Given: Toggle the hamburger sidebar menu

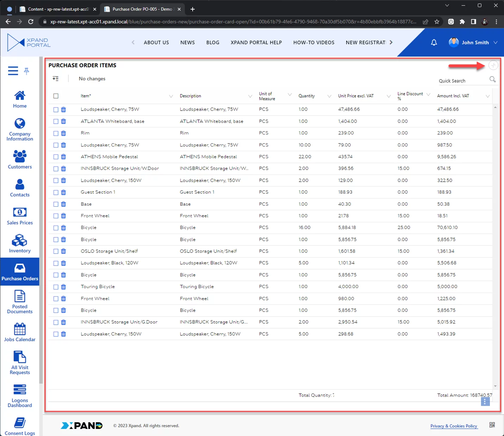Looking at the screenshot, I should pyautogui.click(x=13, y=71).
